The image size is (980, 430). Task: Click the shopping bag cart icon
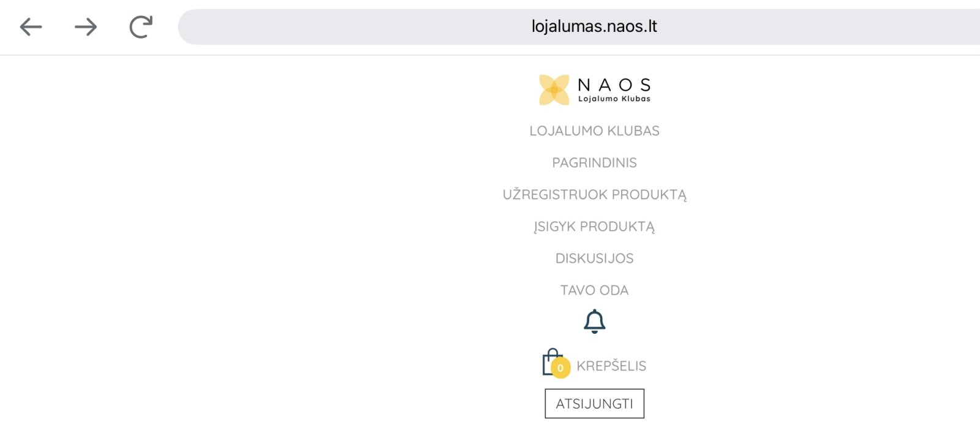point(551,362)
